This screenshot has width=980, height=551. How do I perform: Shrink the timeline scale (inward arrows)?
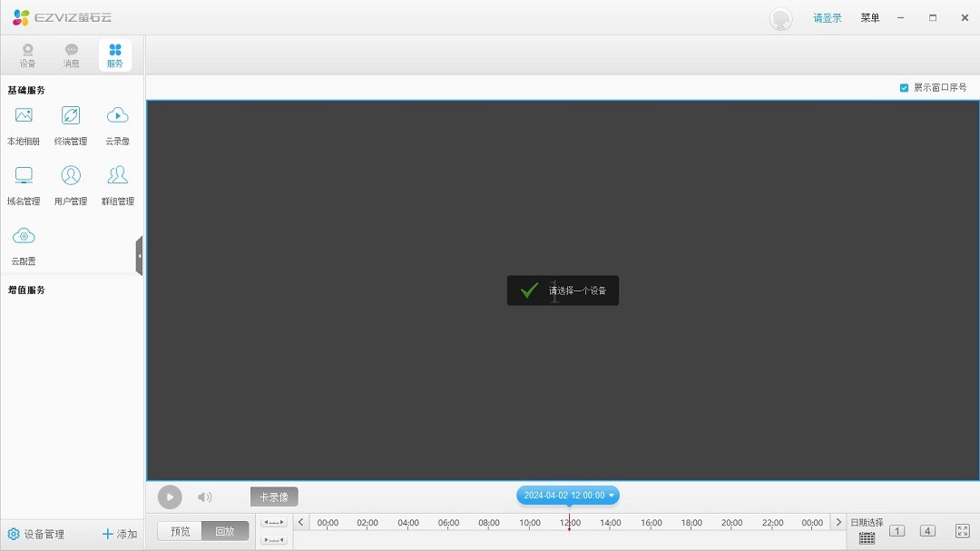(x=274, y=540)
